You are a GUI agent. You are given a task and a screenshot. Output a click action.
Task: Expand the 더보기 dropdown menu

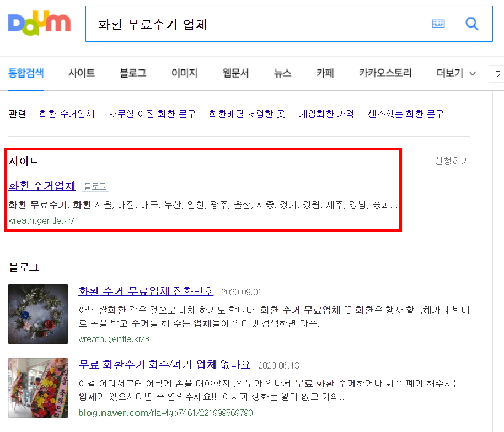pyautogui.click(x=456, y=73)
